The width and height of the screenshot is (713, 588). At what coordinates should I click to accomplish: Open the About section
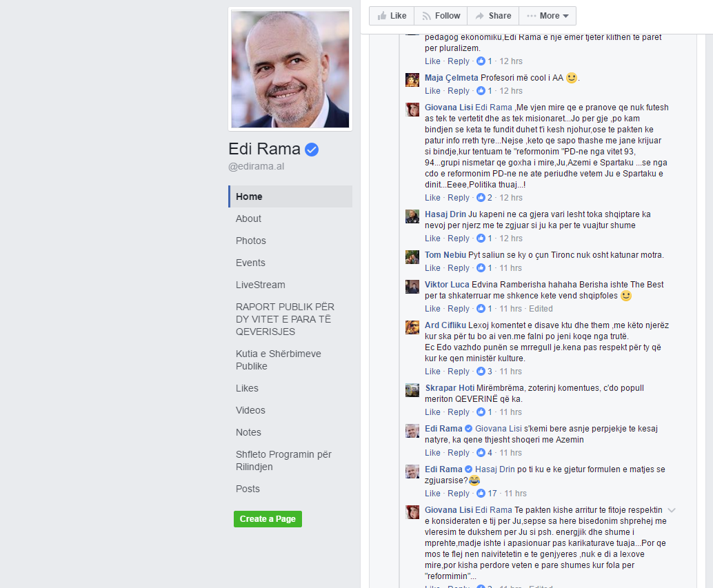248,219
